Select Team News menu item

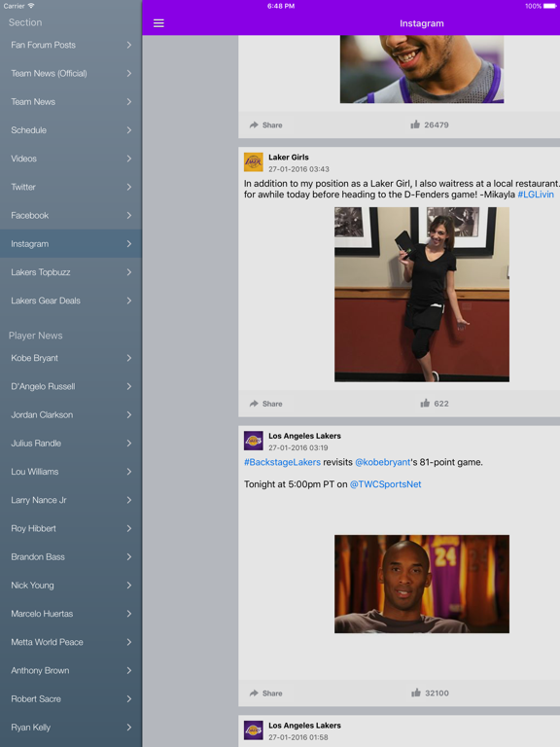(71, 101)
